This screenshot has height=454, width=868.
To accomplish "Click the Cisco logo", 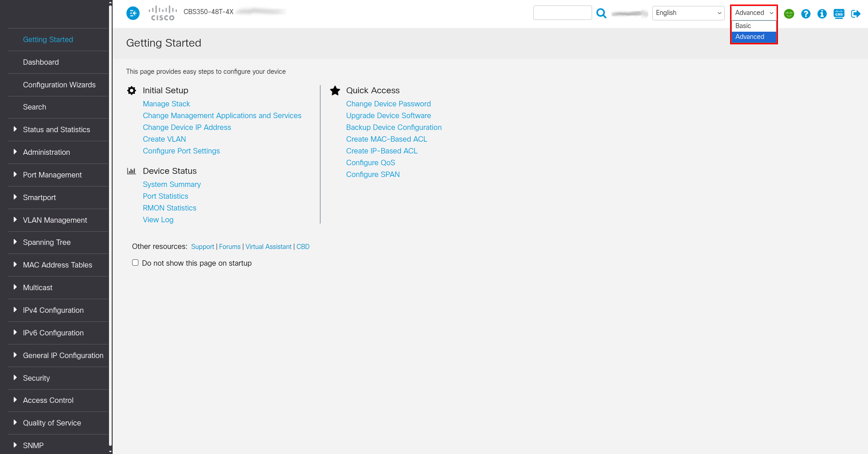I will (x=163, y=13).
